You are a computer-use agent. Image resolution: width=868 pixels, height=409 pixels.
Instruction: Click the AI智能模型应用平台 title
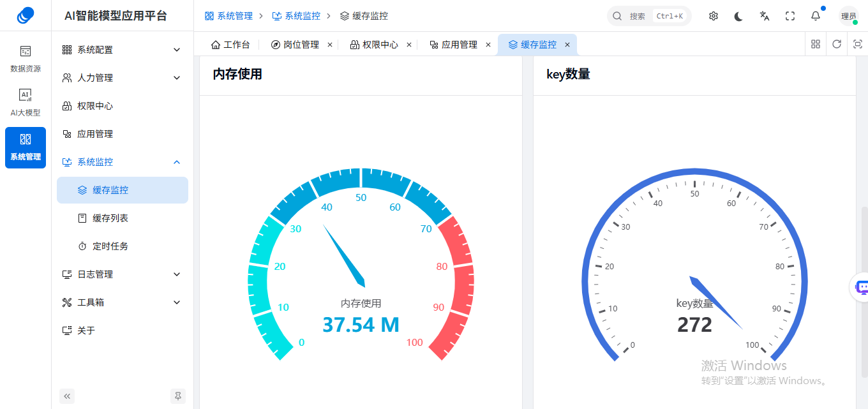click(x=116, y=16)
